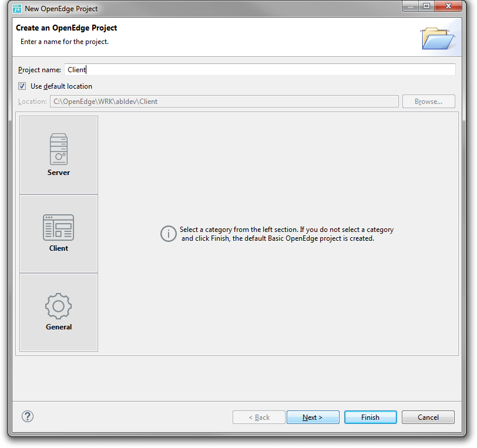Click the OpenEdge window title icon
The width and height of the screenshot is (477, 448).
click(x=17, y=9)
